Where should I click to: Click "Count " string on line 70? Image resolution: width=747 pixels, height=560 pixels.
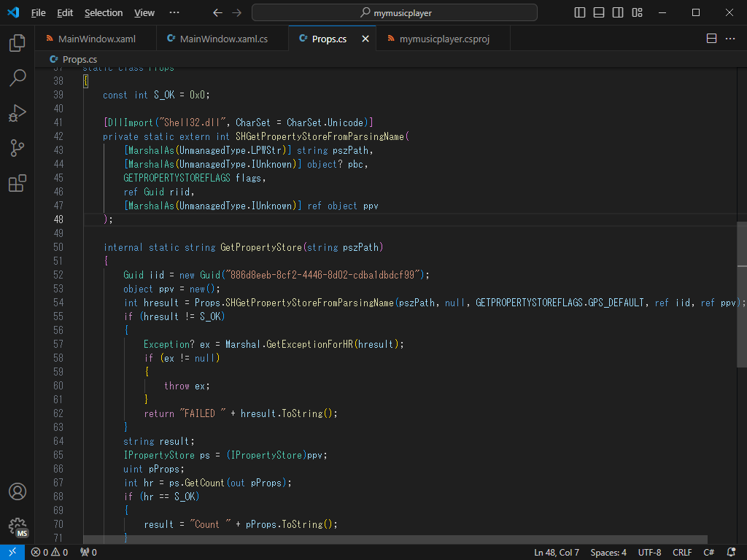pos(210,525)
